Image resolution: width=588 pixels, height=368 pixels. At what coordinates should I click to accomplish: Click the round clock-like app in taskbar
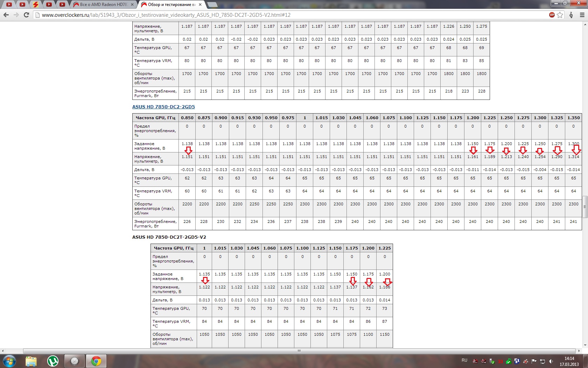[x=75, y=361]
